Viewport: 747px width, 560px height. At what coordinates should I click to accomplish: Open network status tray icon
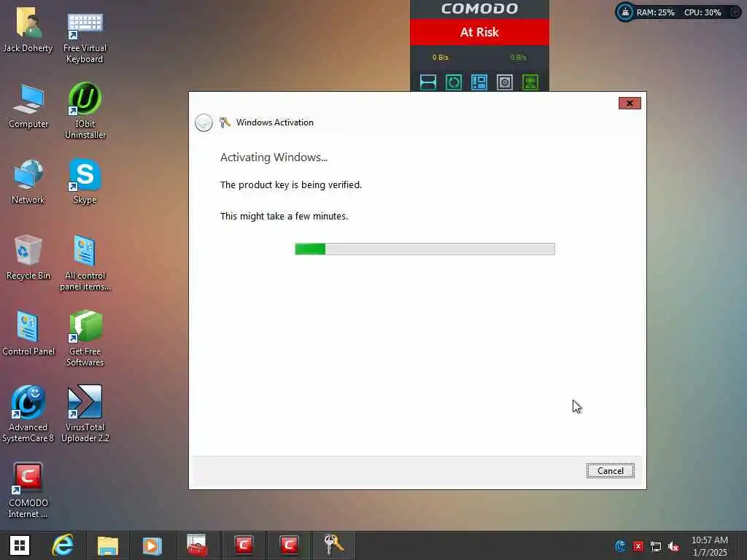point(656,547)
